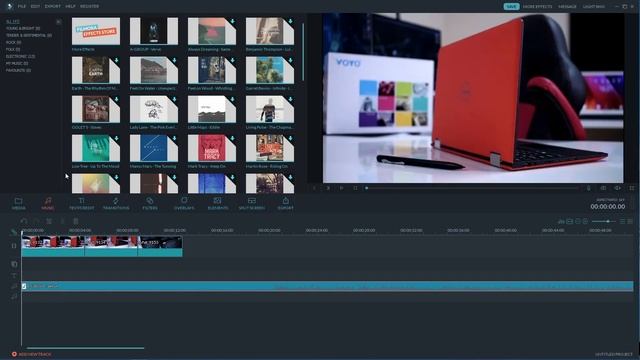Download the Mark Tracy - Keep On track
Screen dimensions: 640x360
point(232,138)
